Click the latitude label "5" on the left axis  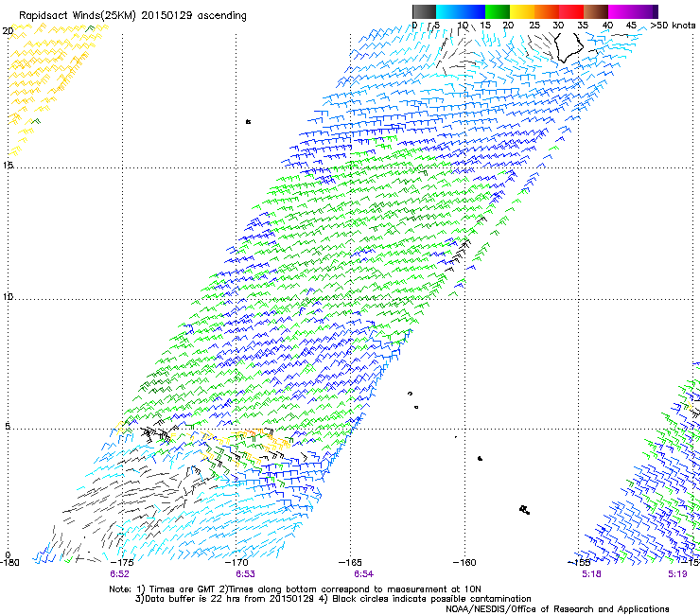pyautogui.click(x=8, y=426)
